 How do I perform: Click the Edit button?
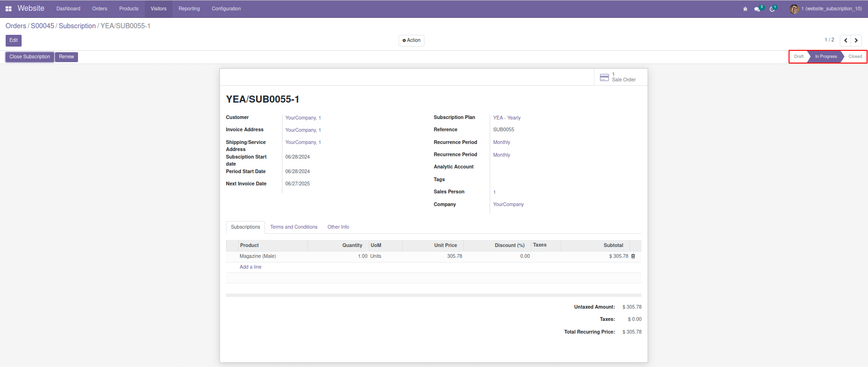pos(14,40)
